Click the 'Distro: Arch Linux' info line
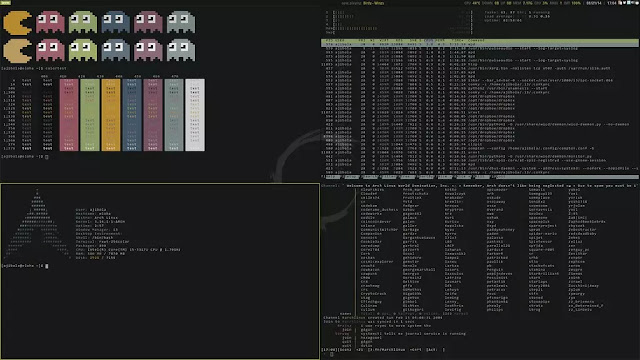Viewport: 640px width, 360px height. click(97, 218)
